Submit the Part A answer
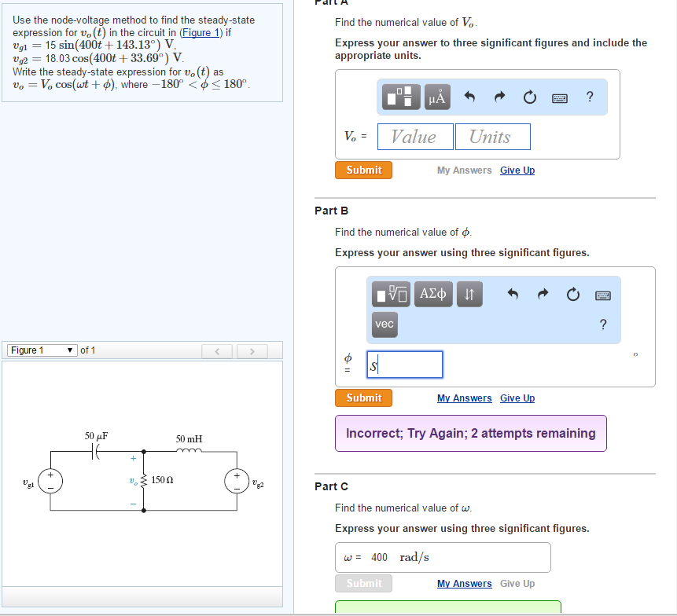The height and width of the screenshot is (616, 677). pyautogui.click(x=363, y=170)
